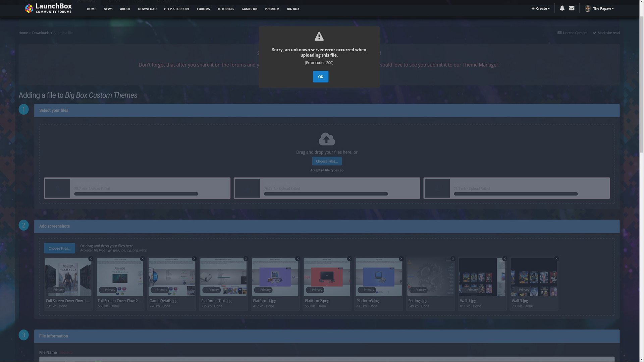
Task: Open the PREMIUM menu item
Action: (272, 9)
